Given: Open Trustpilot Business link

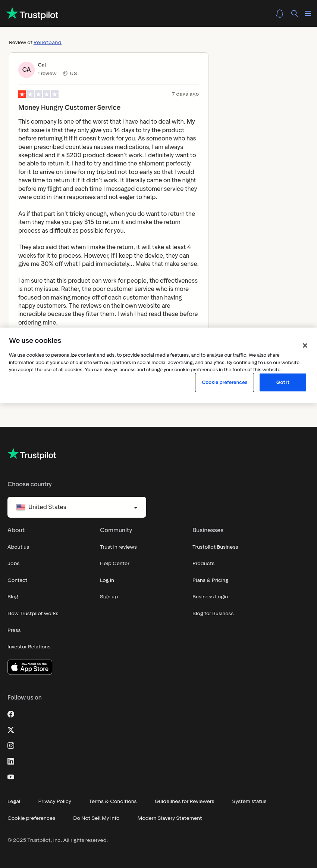Looking at the screenshot, I should point(215,547).
